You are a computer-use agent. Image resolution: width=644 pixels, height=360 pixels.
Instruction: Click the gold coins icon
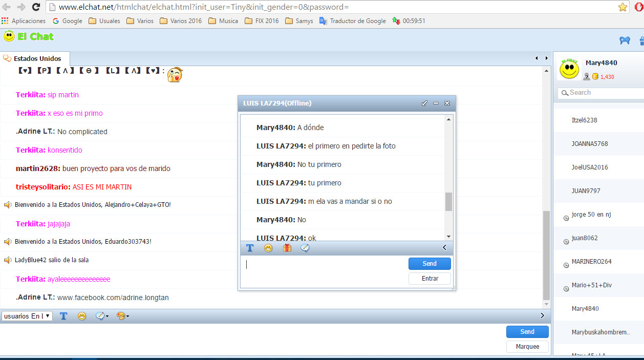click(595, 77)
